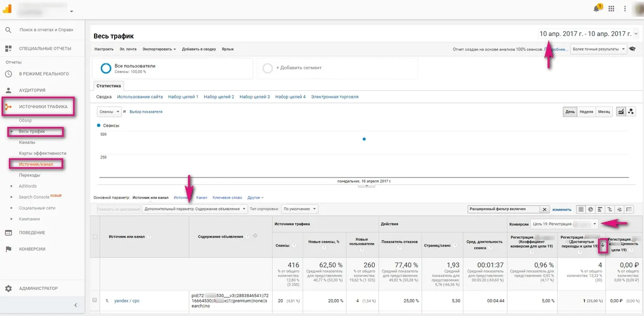Click the gear icon for Администратор

(8, 289)
